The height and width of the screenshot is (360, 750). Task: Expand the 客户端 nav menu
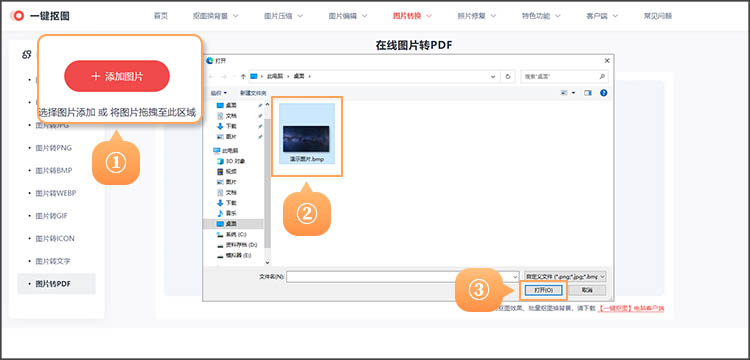[x=602, y=16]
